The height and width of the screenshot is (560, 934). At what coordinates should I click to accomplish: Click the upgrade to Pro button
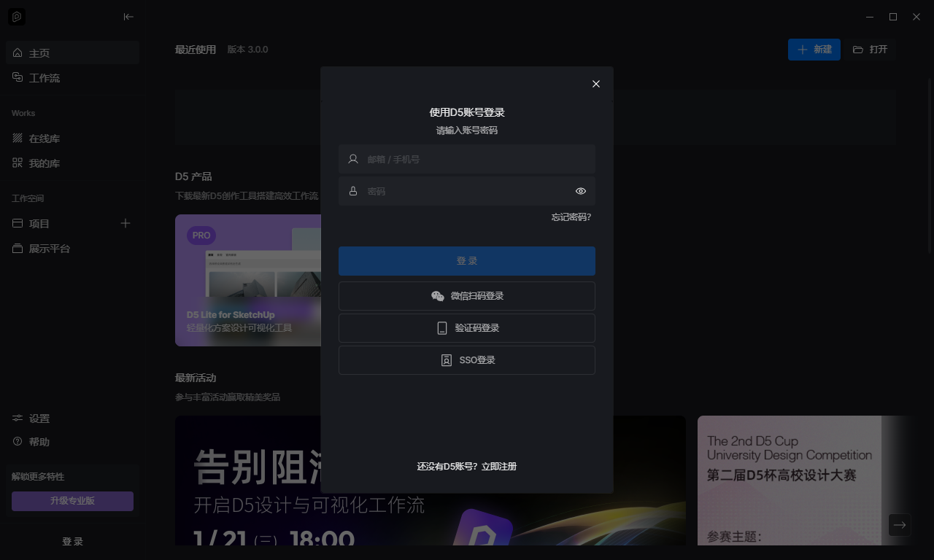pos(72,501)
